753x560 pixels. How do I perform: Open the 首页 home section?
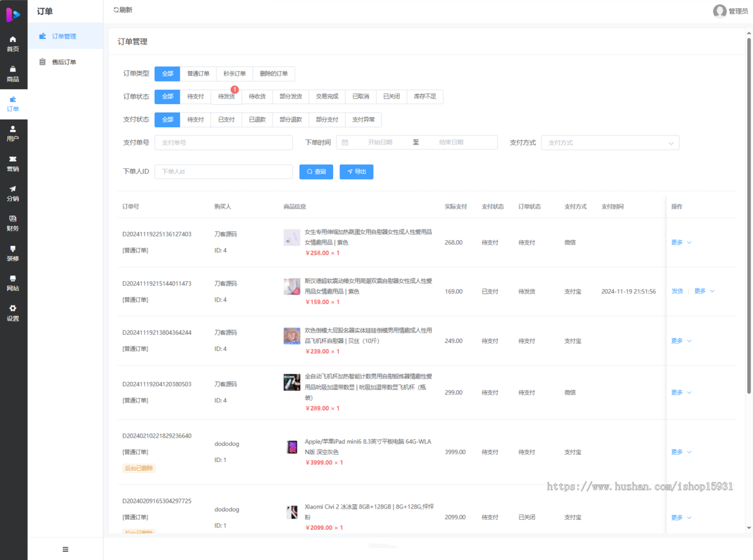pyautogui.click(x=13, y=44)
